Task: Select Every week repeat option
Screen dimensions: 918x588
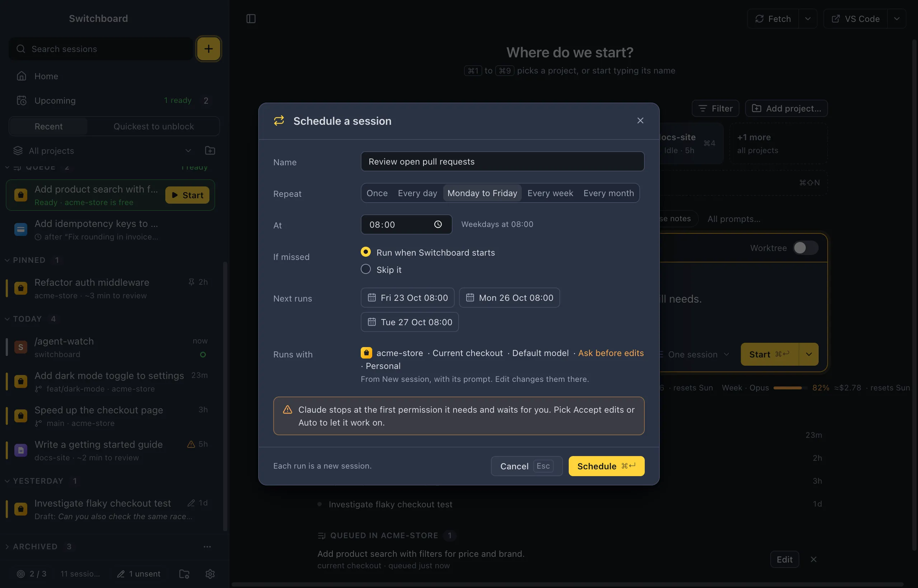Action: click(550, 193)
